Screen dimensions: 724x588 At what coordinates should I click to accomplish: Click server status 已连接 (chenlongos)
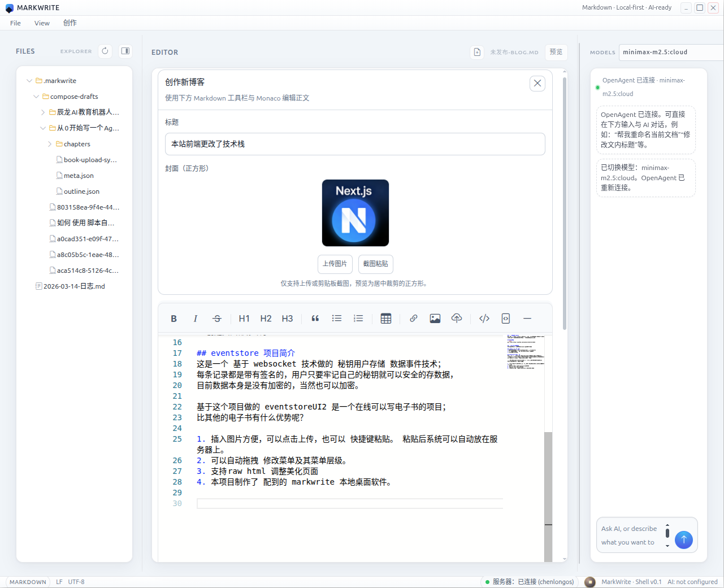coord(530,582)
